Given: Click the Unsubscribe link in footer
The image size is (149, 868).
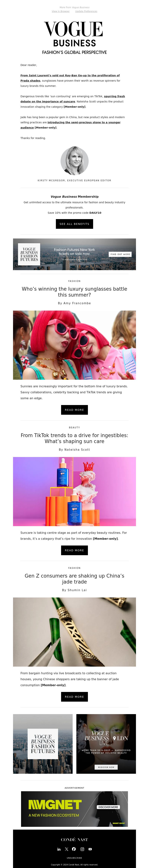Looking at the screenshot, I should coord(74,858).
